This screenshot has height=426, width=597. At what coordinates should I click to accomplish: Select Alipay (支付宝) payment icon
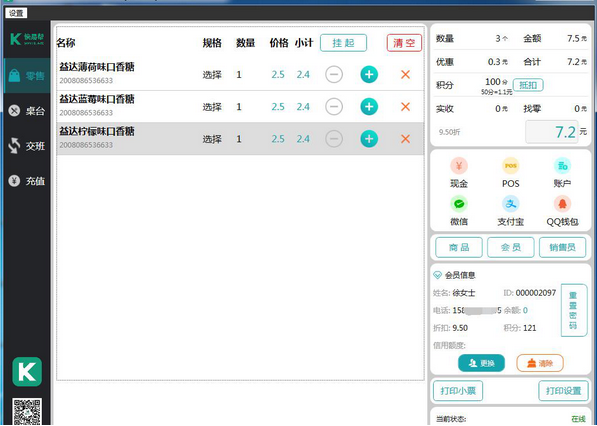point(510,204)
